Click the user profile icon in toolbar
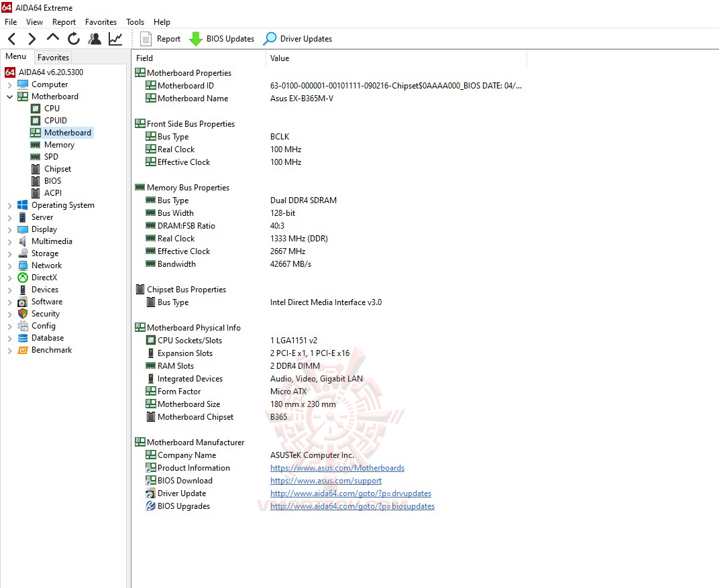 95,38
